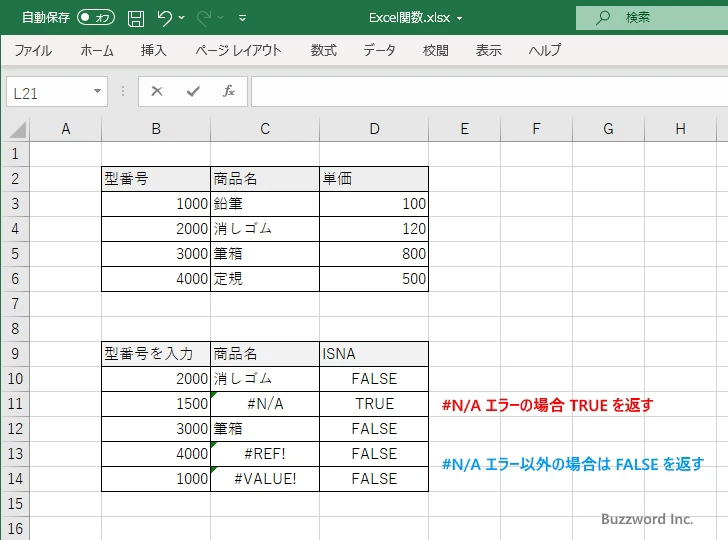
Task: Select row 15 header
Action: coord(15,504)
